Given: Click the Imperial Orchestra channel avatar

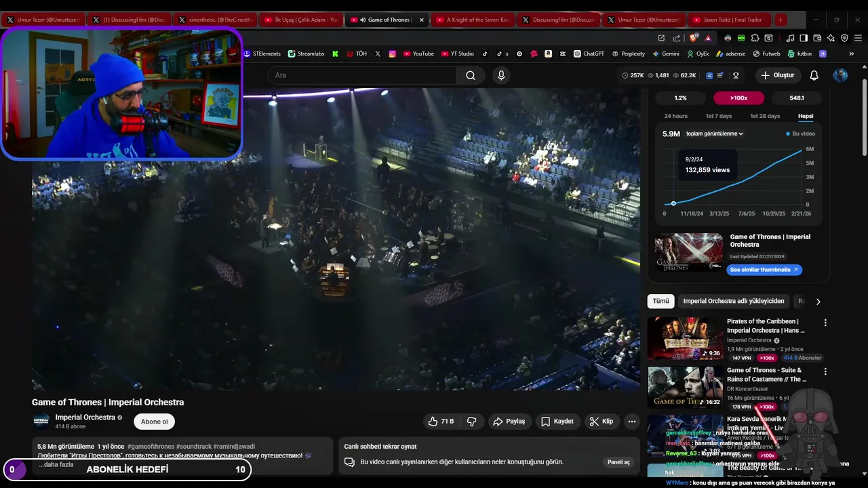Looking at the screenshot, I should pos(41,422).
